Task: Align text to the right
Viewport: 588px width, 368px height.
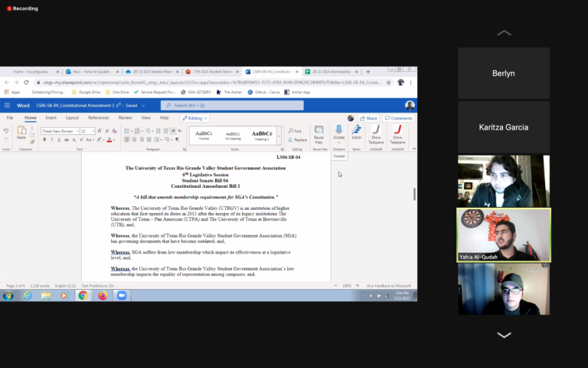Action: click(142, 140)
